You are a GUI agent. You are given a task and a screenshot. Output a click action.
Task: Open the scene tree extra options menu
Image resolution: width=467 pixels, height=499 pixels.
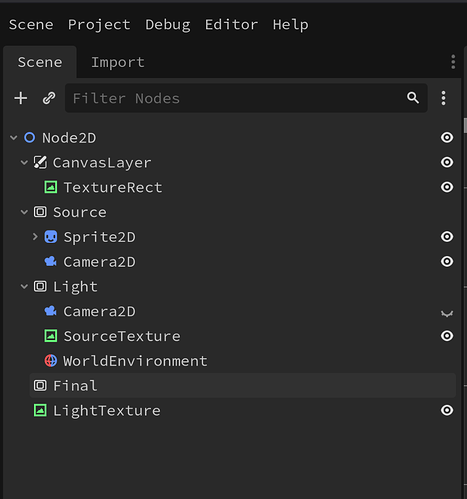(x=443, y=98)
